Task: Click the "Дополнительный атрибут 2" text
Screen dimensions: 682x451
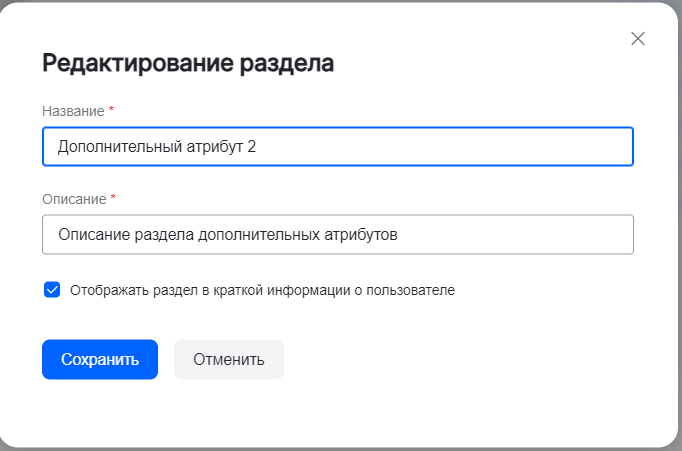Action: pyautogui.click(x=156, y=146)
